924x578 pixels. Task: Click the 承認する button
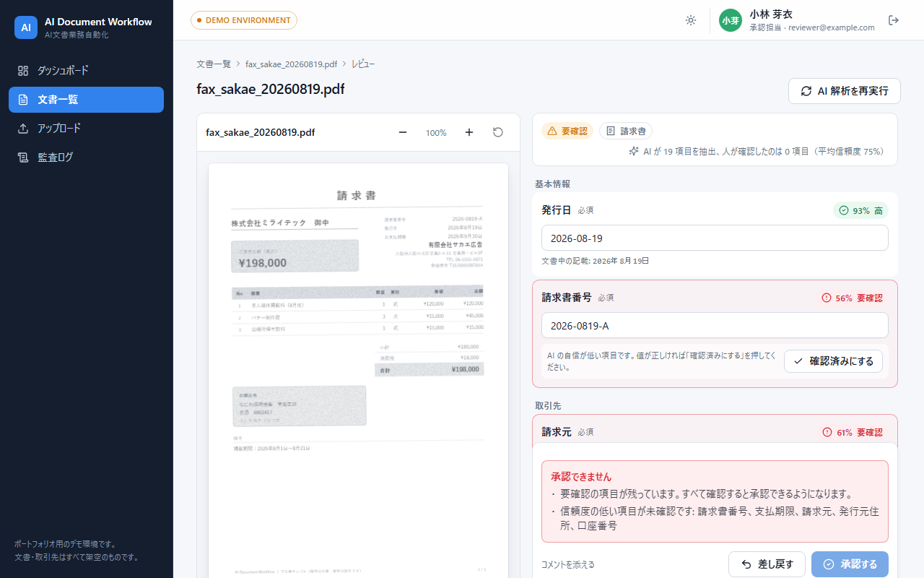click(850, 564)
